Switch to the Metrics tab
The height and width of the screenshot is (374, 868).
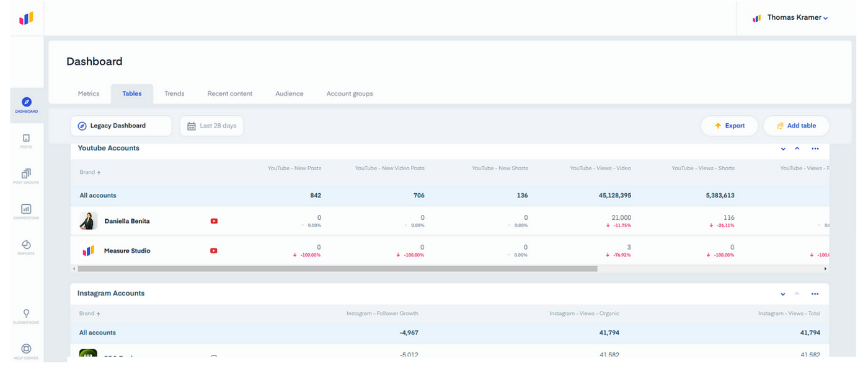pos(89,94)
